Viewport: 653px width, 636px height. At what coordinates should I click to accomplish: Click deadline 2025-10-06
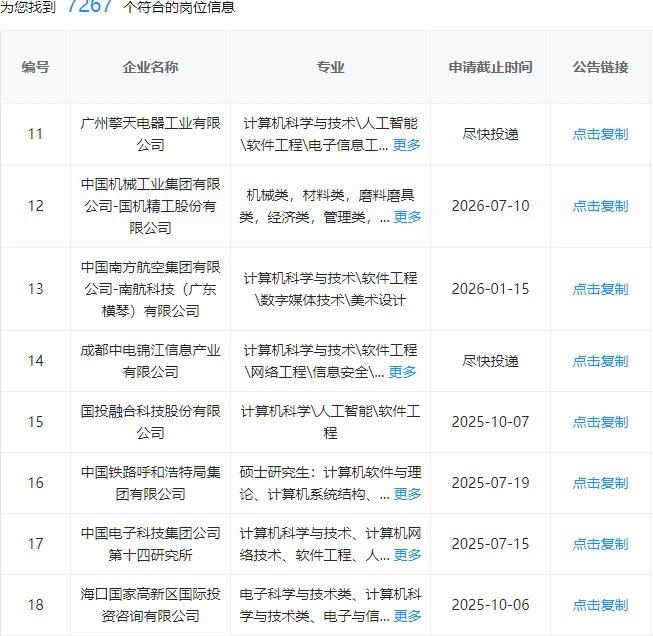[x=491, y=605]
